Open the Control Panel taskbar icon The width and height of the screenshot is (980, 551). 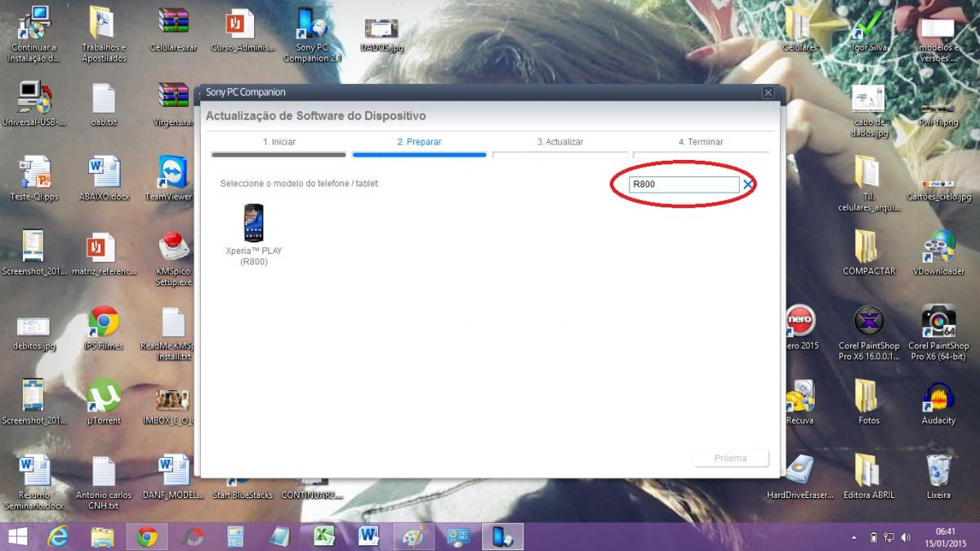click(x=458, y=536)
